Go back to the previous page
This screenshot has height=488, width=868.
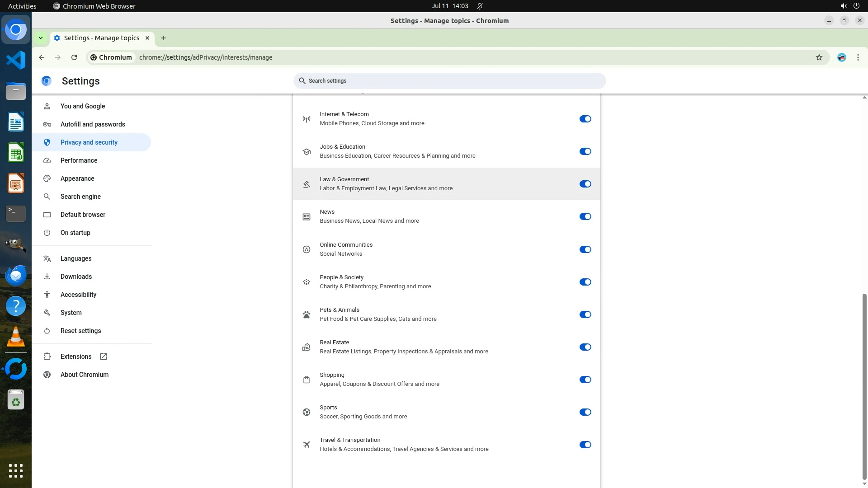point(42,57)
